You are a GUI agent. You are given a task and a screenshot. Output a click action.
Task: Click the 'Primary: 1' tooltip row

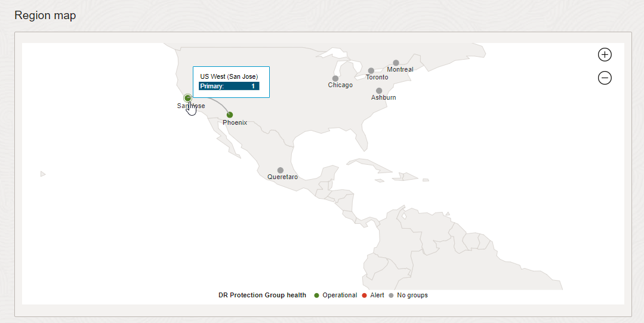click(229, 87)
